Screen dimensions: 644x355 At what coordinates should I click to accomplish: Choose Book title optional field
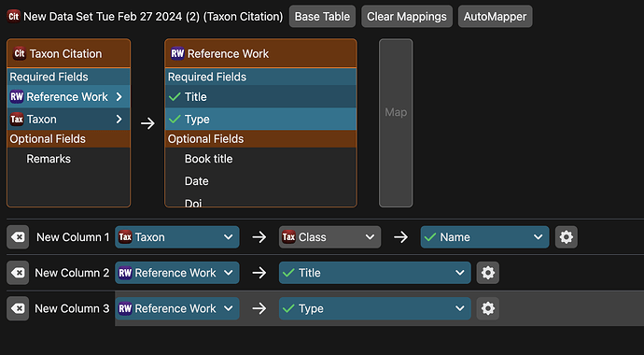tap(260, 159)
